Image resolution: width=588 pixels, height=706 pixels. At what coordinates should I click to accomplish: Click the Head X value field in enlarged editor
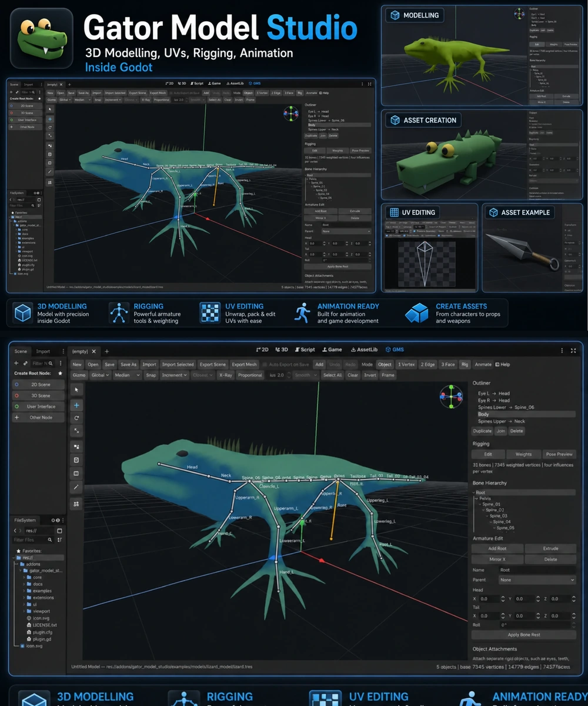(x=490, y=599)
